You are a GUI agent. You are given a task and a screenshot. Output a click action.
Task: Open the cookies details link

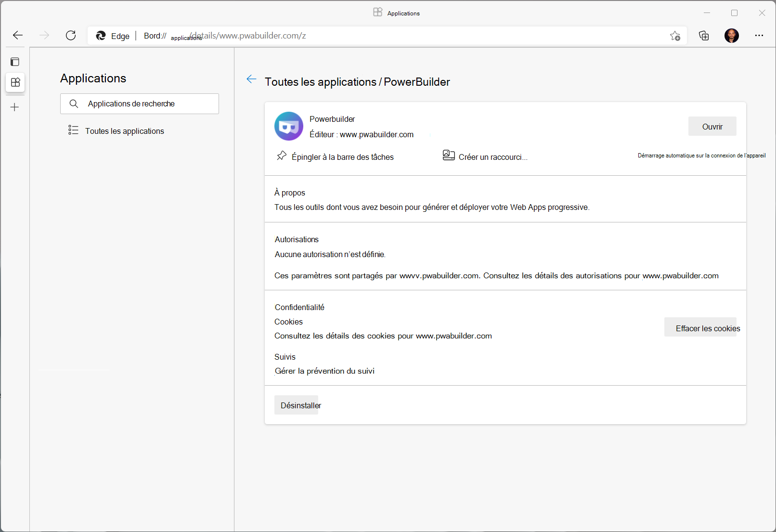383,336
